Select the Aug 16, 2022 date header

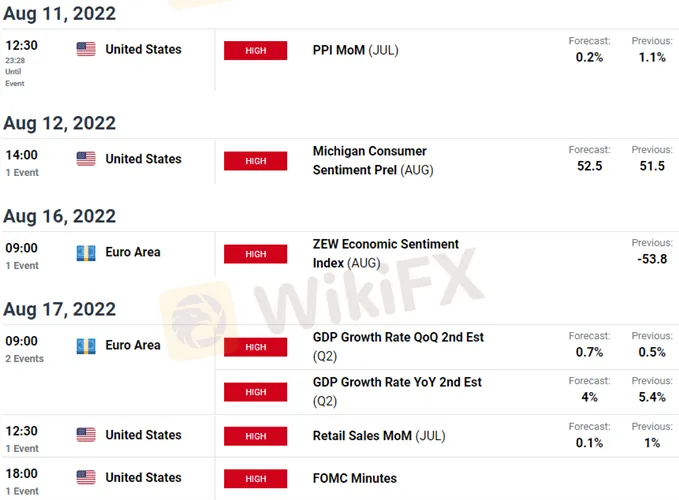tap(59, 216)
